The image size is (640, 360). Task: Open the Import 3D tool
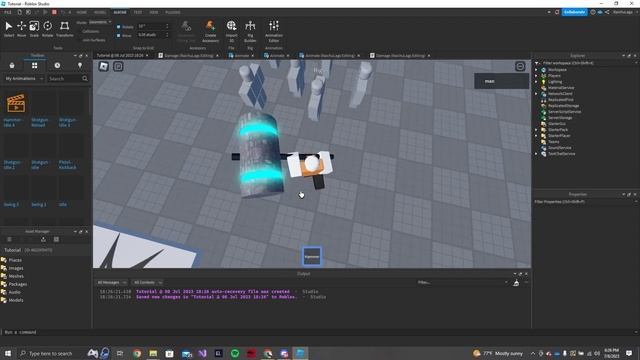pos(231,31)
